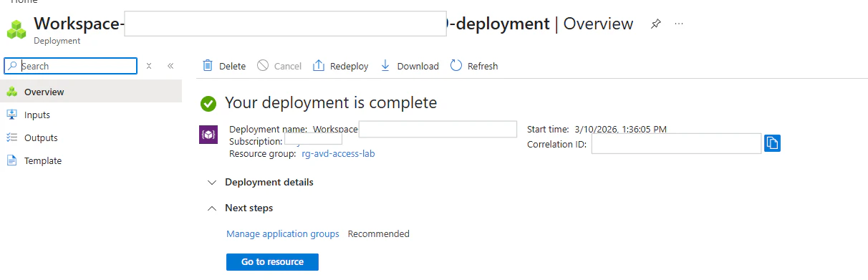Click the Correlation ID value field
The image size is (868, 280).
(x=676, y=144)
